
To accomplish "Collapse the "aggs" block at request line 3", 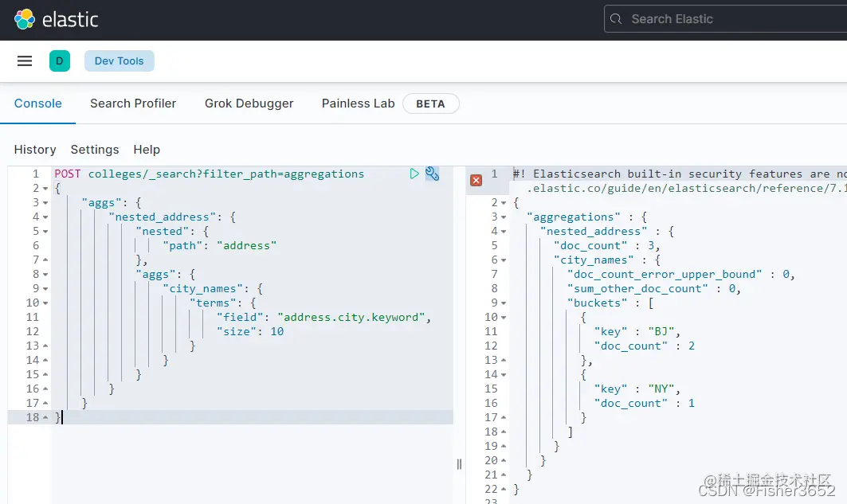I will pos(45,203).
